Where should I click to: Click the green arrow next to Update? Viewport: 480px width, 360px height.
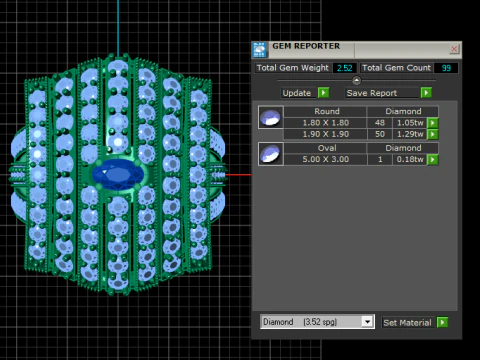323,93
